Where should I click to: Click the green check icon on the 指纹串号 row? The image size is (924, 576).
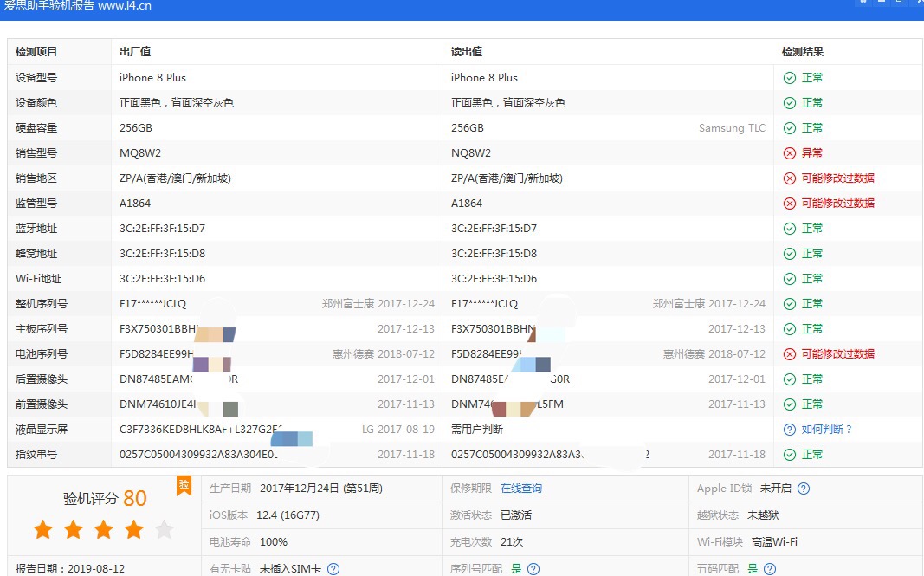point(789,454)
